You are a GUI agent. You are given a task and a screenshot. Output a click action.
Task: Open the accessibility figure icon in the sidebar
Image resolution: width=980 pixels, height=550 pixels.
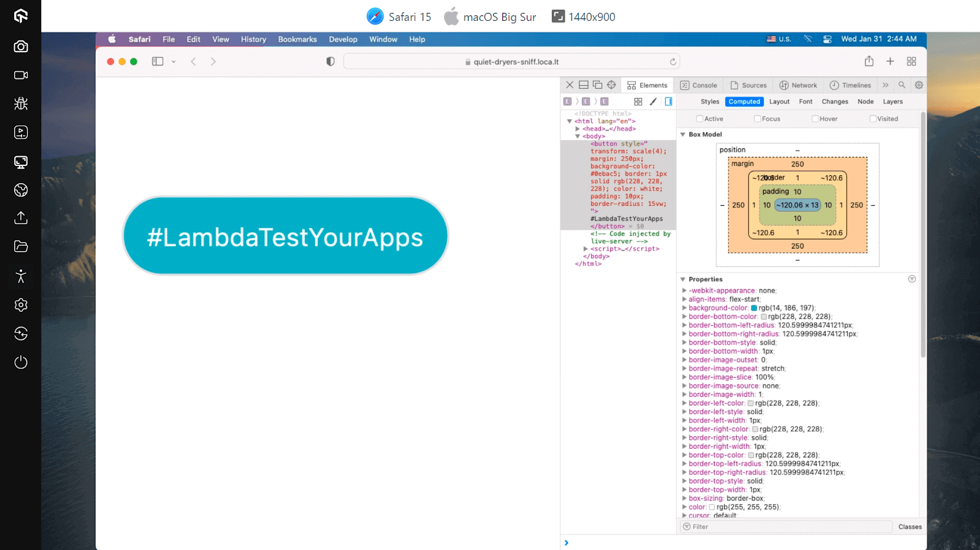point(21,276)
